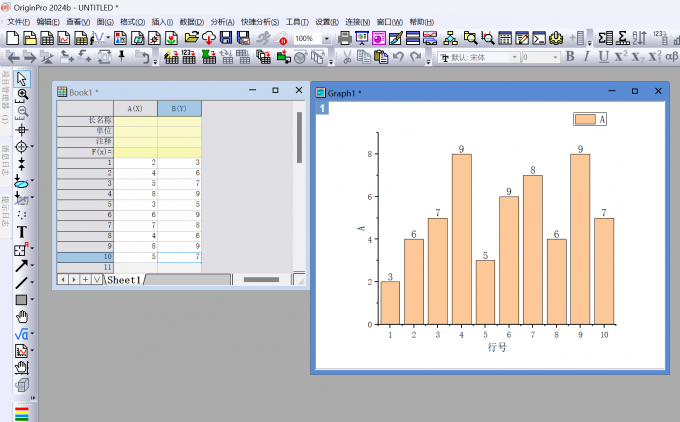The width and height of the screenshot is (680, 422).
Task: Select the Zoom In tool
Action: pyautogui.click(x=22, y=95)
